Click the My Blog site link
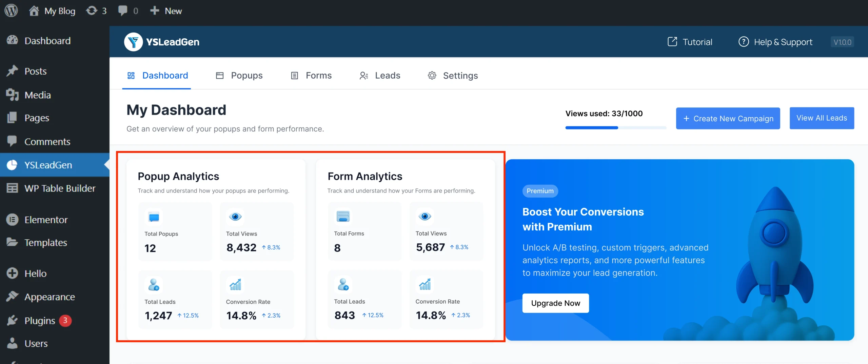The image size is (868, 364). click(x=52, y=11)
